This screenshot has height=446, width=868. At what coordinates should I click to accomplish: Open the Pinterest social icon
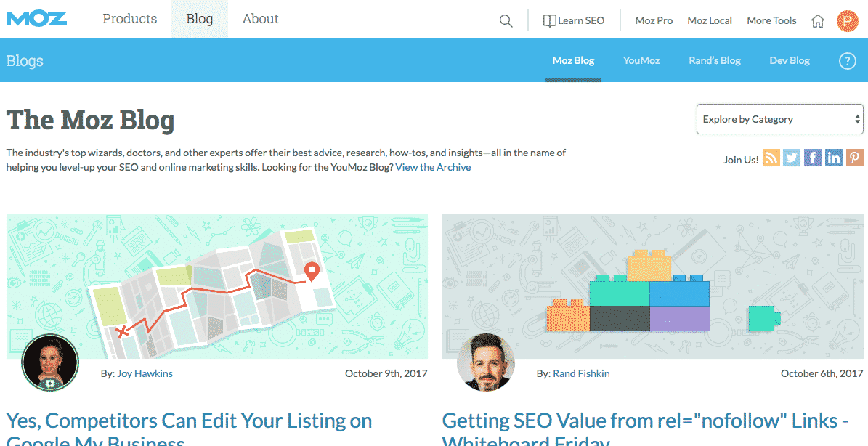point(855,158)
